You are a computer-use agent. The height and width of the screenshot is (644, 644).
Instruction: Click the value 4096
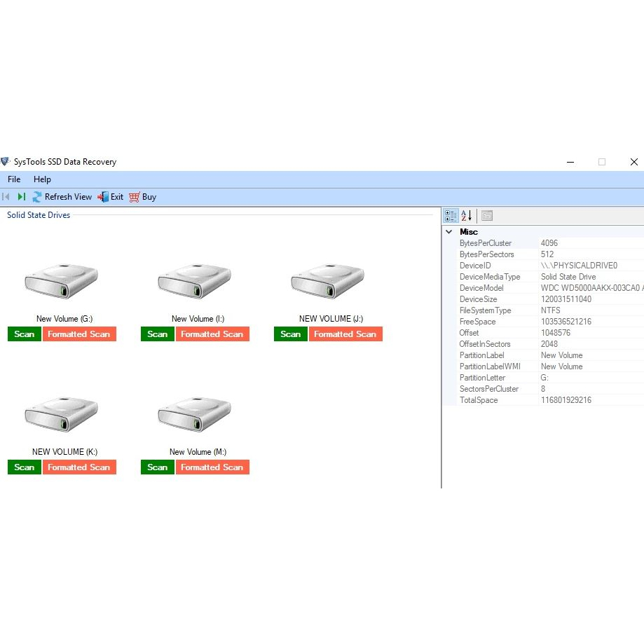(x=549, y=243)
